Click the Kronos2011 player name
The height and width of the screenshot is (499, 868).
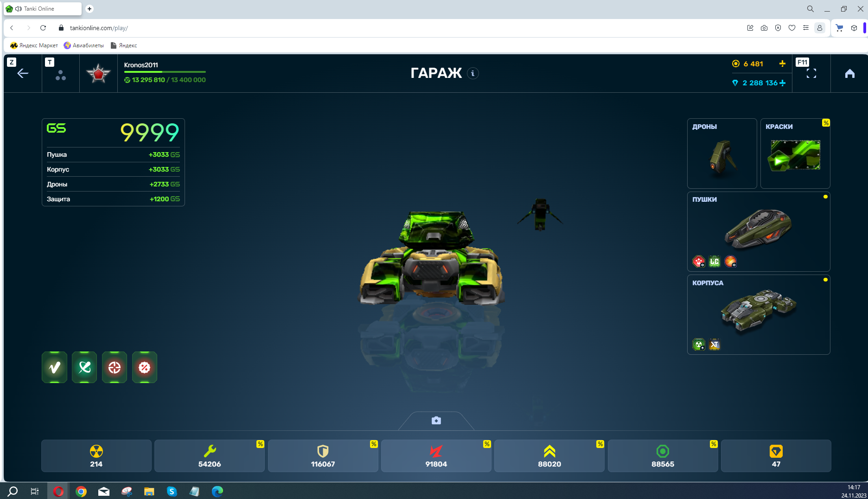point(141,65)
